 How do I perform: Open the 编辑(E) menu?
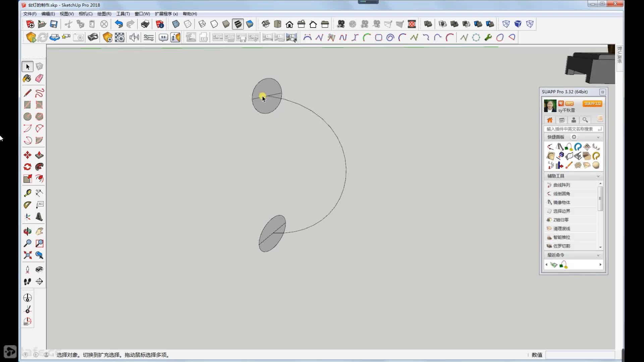click(x=48, y=14)
